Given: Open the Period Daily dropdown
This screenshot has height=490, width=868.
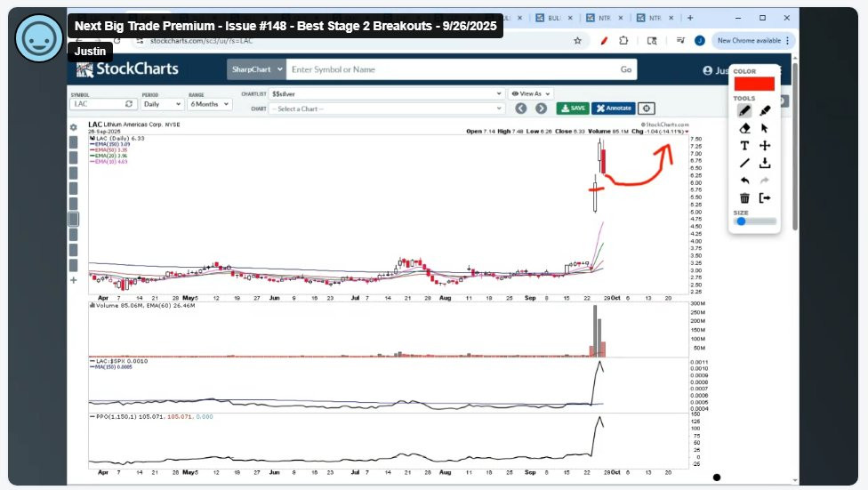Looking at the screenshot, I should pos(162,104).
